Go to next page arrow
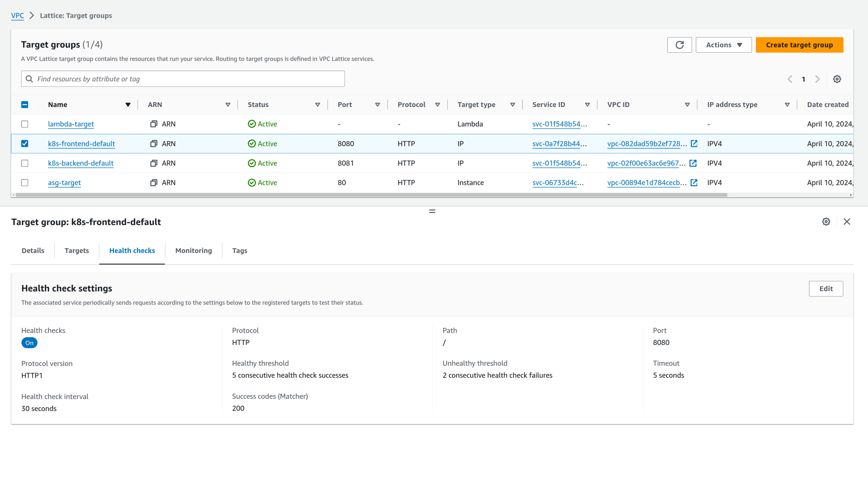This screenshot has width=868, height=484. [817, 79]
